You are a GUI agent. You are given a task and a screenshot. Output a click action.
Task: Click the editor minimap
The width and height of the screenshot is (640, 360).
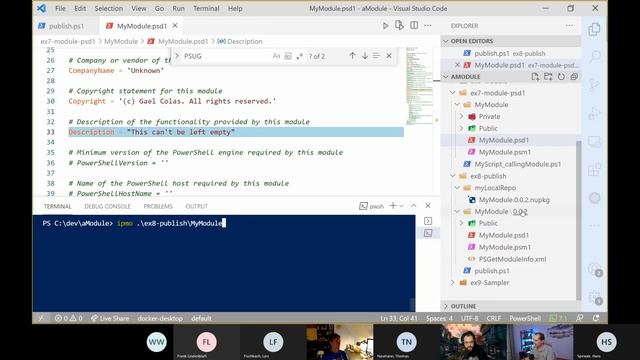(419, 86)
